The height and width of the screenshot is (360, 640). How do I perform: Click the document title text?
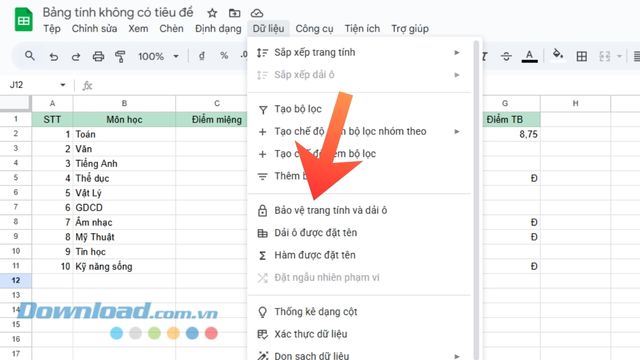[x=118, y=12]
